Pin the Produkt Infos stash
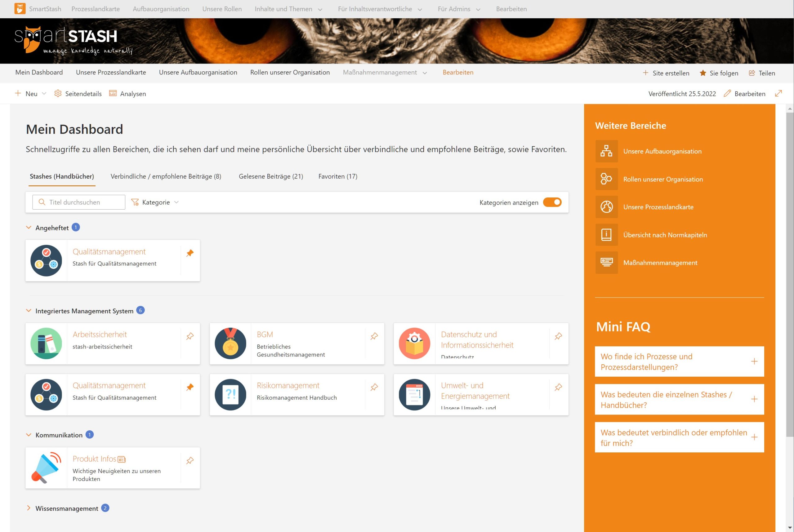Viewport: 794px width, 532px height. [x=190, y=460]
